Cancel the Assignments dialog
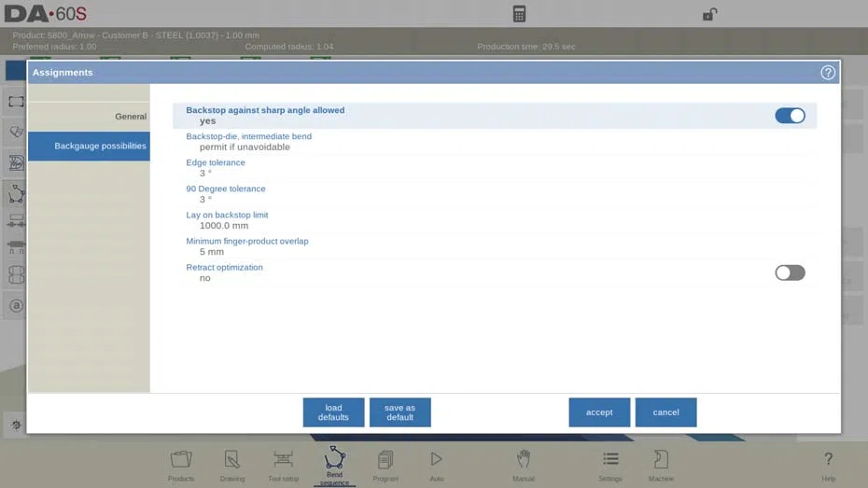 coord(665,412)
